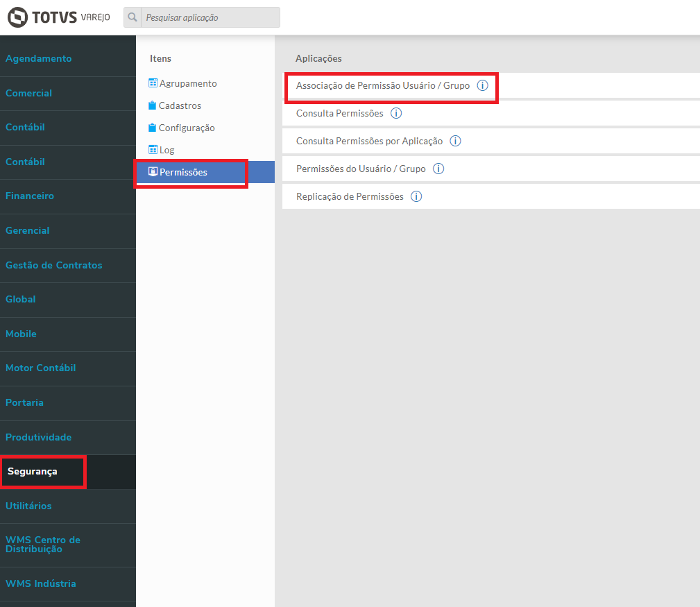Open Portaria module in sidebar
The image size is (700, 607).
[x=68, y=403]
